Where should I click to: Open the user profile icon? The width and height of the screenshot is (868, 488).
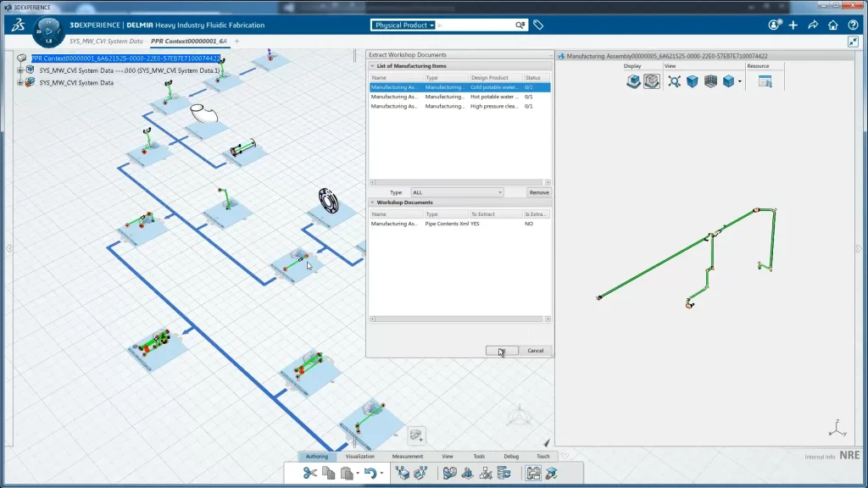(775, 25)
